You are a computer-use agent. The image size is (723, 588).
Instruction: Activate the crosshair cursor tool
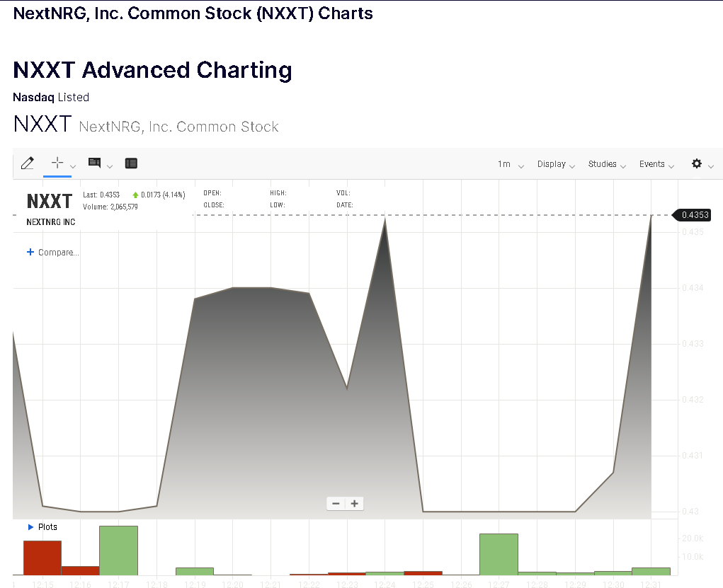(x=57, y=163)
